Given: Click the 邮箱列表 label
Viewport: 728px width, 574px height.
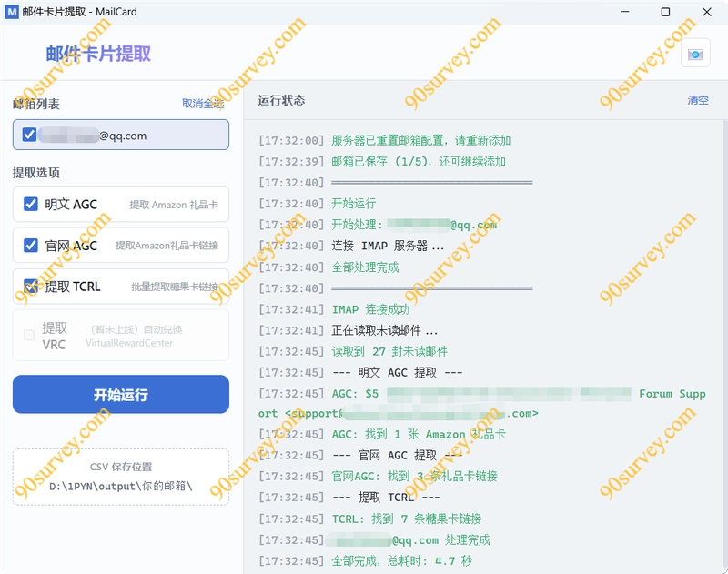Looking at the screenshot, I should coord(36,104).
